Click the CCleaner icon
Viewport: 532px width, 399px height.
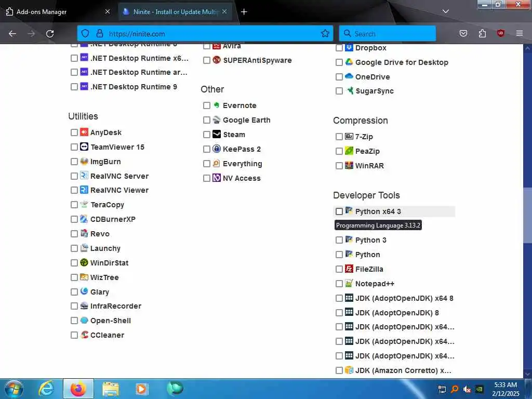pos(84,335)
